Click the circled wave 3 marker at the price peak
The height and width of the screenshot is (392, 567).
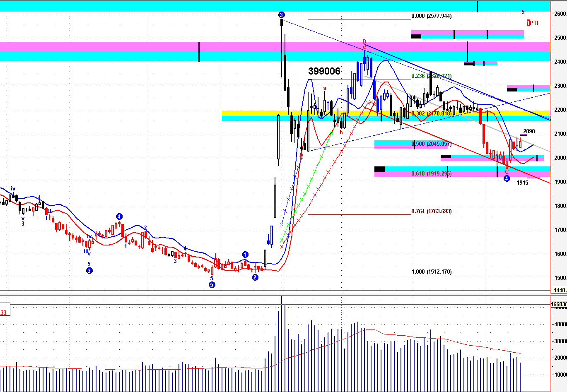(282, 15)
